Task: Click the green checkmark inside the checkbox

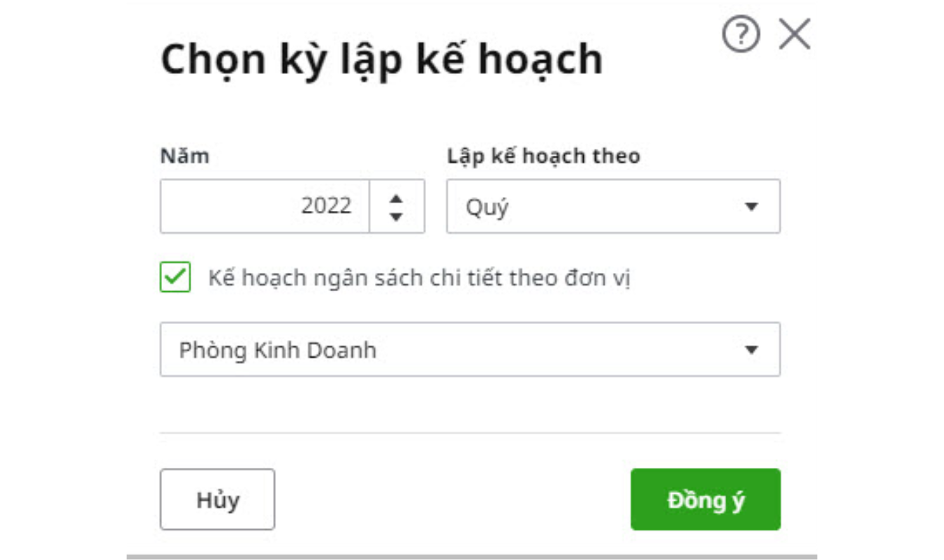Action: pos(175,277)
